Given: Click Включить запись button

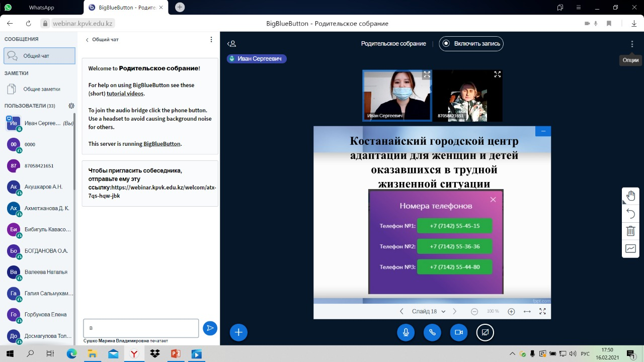Looking at the screenshot, I should [471, 44].
